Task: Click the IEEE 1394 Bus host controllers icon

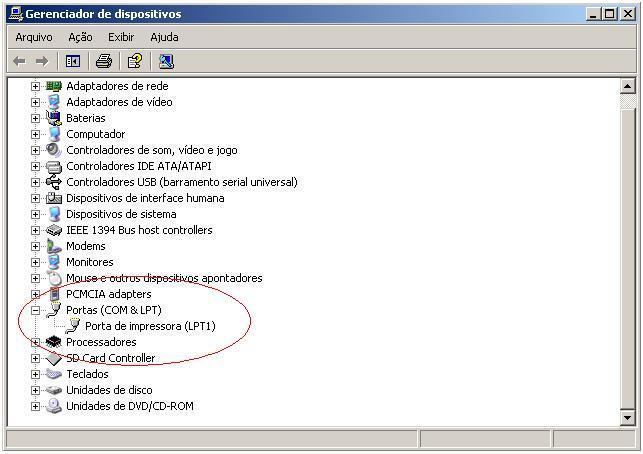Action: (x=54, y=230)
